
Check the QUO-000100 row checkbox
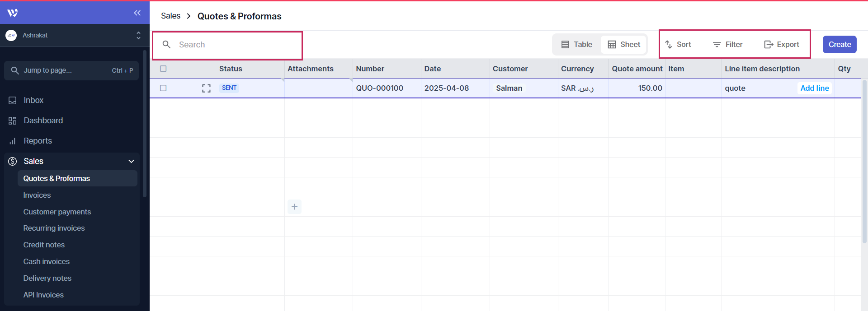pyautogui.click(x=163, y=88)
